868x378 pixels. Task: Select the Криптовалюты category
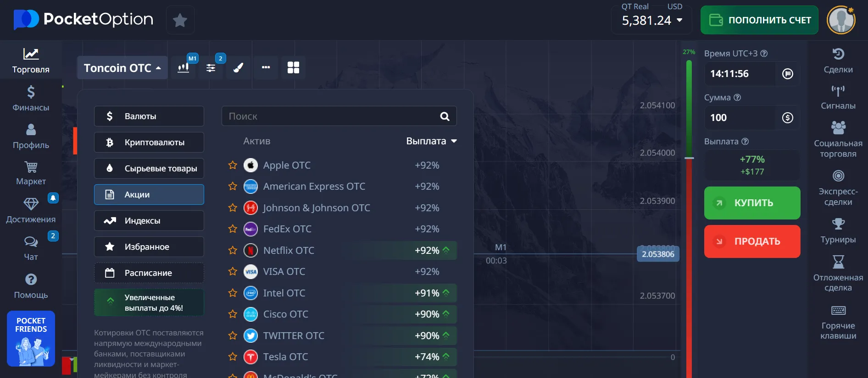tap(149, 142)
